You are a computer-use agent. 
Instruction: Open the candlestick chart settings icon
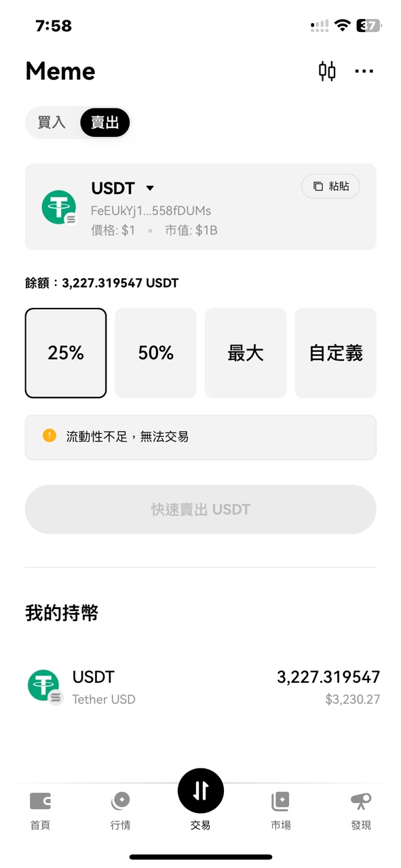pos(327,71)
